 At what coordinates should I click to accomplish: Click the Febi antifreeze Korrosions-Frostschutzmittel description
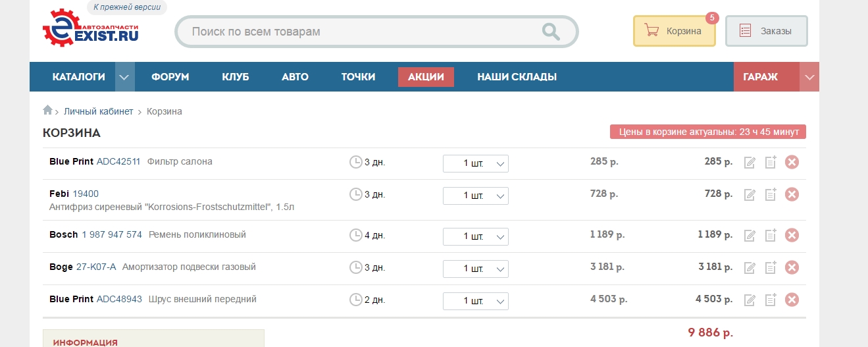click(x=172, y=207)
